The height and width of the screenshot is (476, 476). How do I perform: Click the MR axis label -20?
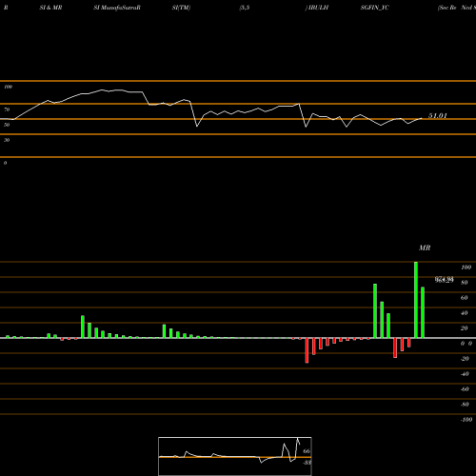(x=465, y=359)
